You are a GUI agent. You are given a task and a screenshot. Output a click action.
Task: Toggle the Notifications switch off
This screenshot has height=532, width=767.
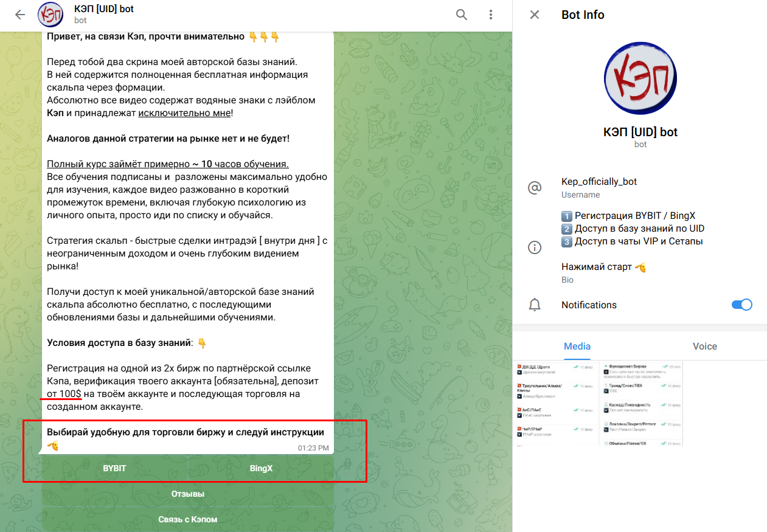click(741, 305)
